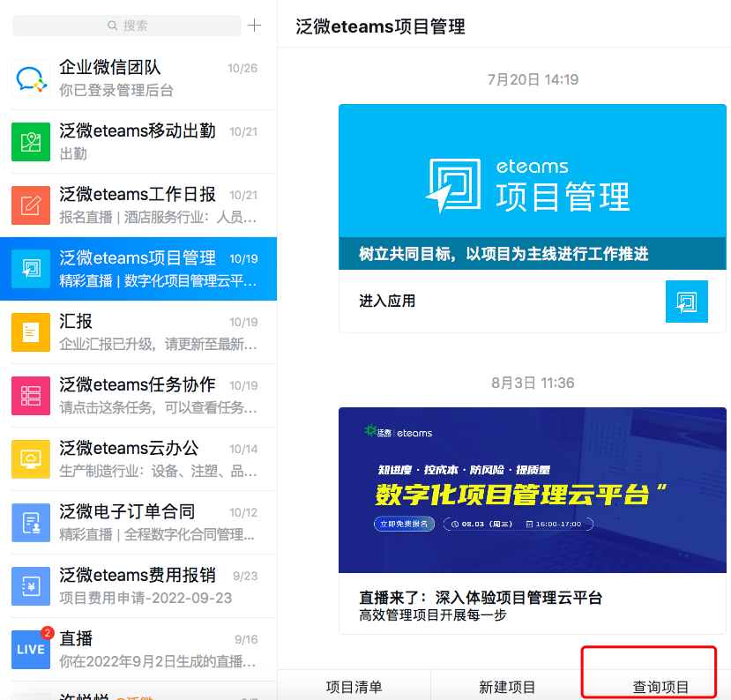This screenshot has height=700, width=731.
Task: Click the yellow 泛微eteams云办公 cloud icon
Action: tap(31, 458)
